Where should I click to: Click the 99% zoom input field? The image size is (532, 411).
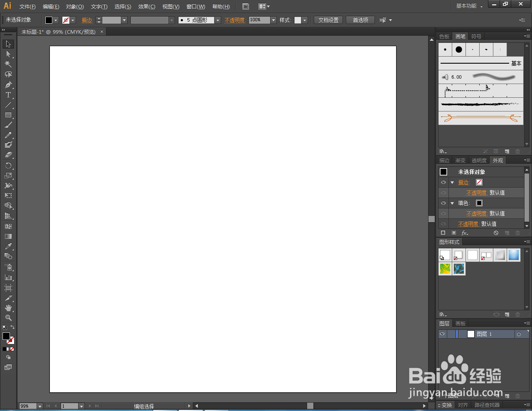click(28, 406)
